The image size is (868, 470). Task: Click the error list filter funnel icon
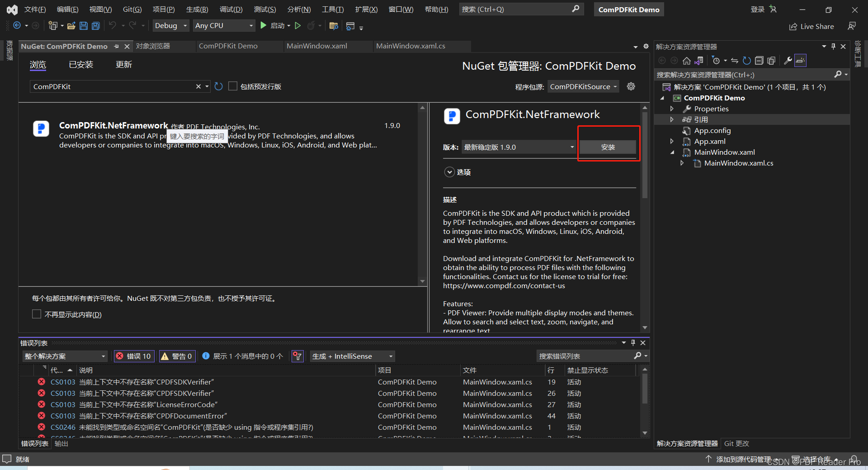297,356
